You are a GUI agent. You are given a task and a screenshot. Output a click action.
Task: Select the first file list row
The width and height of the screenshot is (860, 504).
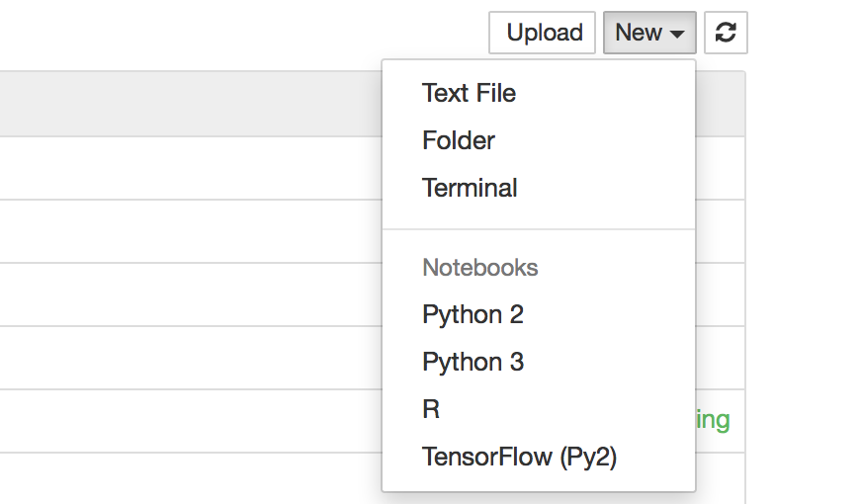pyautogui.click(x=188, y=168)
